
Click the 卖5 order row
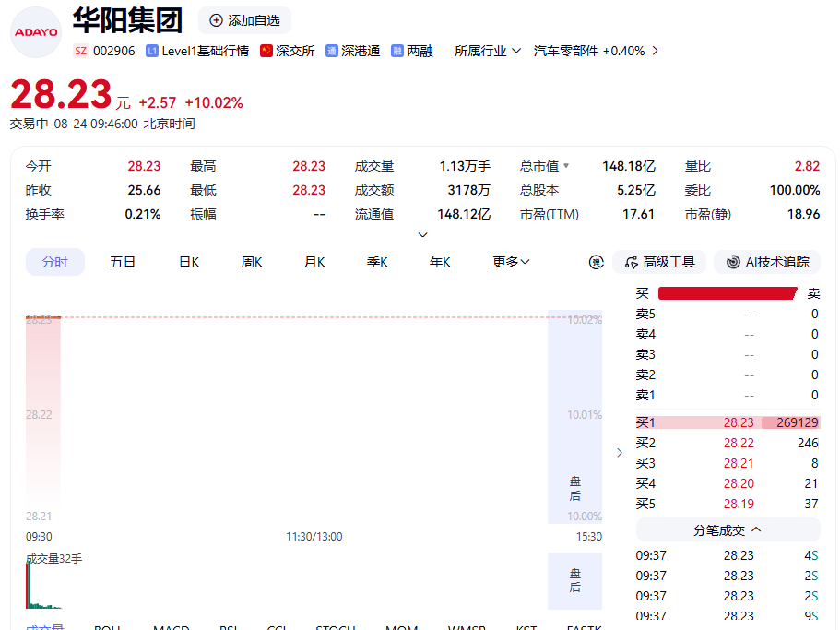(x=728, y=314)
